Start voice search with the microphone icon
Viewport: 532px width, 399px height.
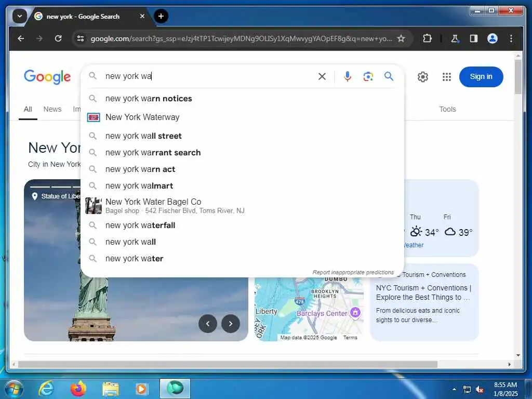click(x=347, y=76)
